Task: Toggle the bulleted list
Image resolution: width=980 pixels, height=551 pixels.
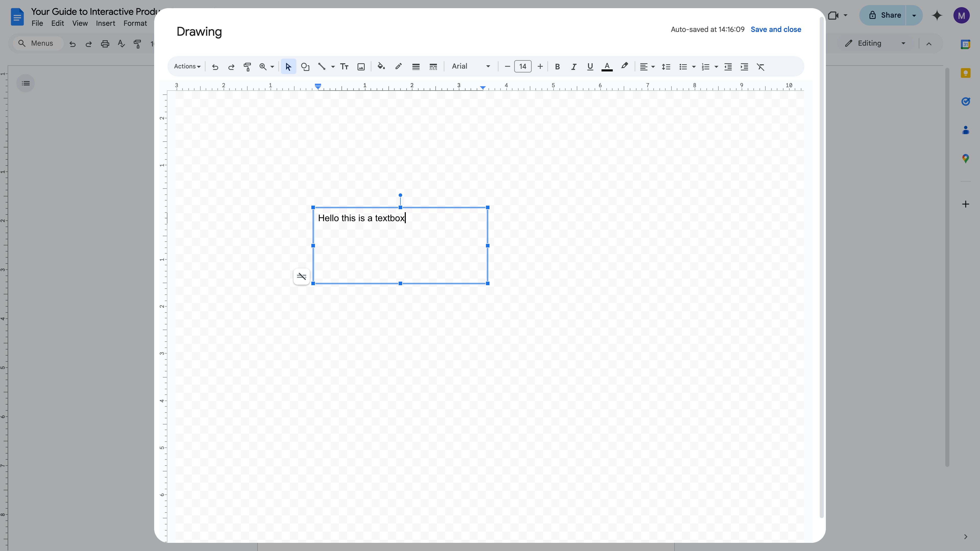Action: (683, 67)
